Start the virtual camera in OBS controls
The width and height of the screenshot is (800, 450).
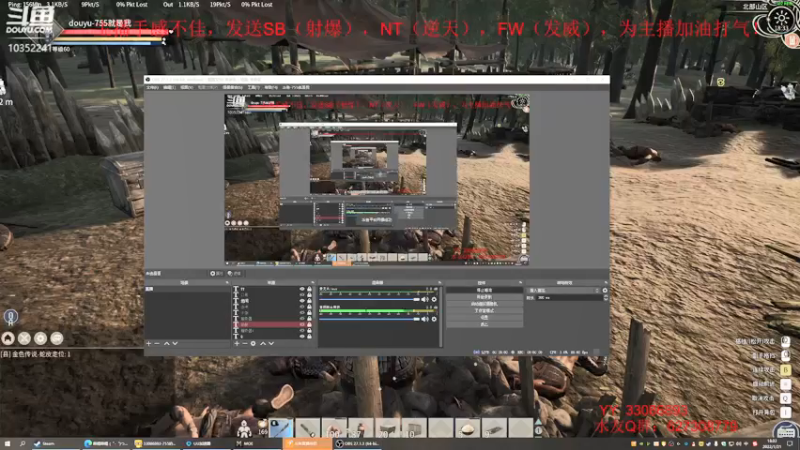click(484, 304)
